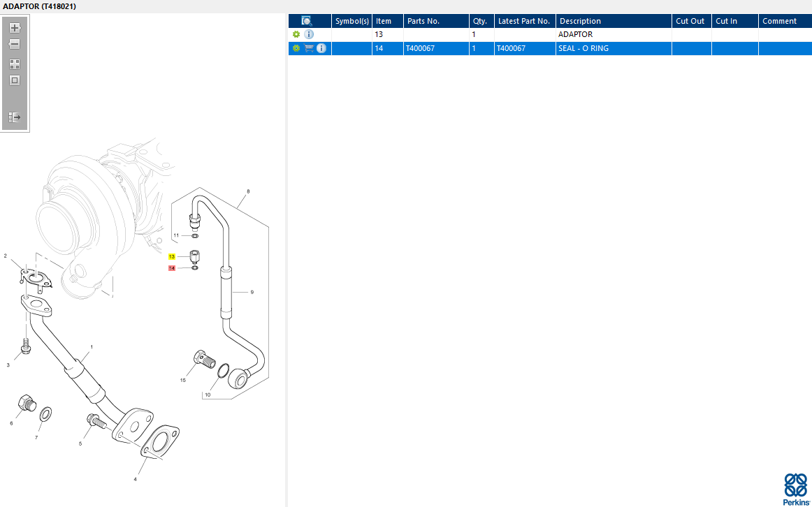
Task: Open info icon for SEAL - O RING row
Action: tap(321, 48)
